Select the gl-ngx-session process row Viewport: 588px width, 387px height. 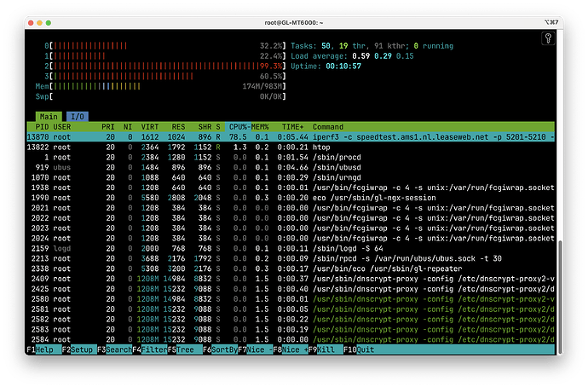click(291, 198)
